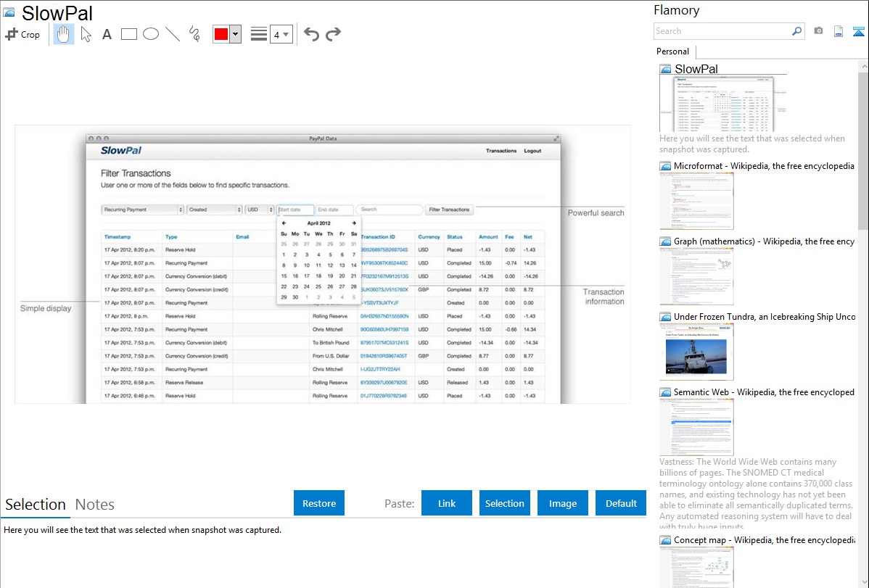Open the Graph (mathematics) snapshot thumbnail
Viewport: 869px width, 588px height.
pos(696,276)
